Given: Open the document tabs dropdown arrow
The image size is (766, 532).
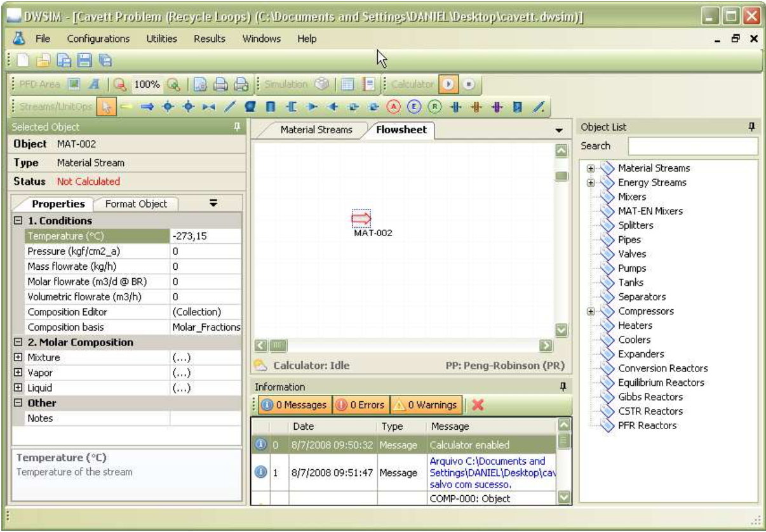Looking at the screenshot, I should [x=559, y=130].
